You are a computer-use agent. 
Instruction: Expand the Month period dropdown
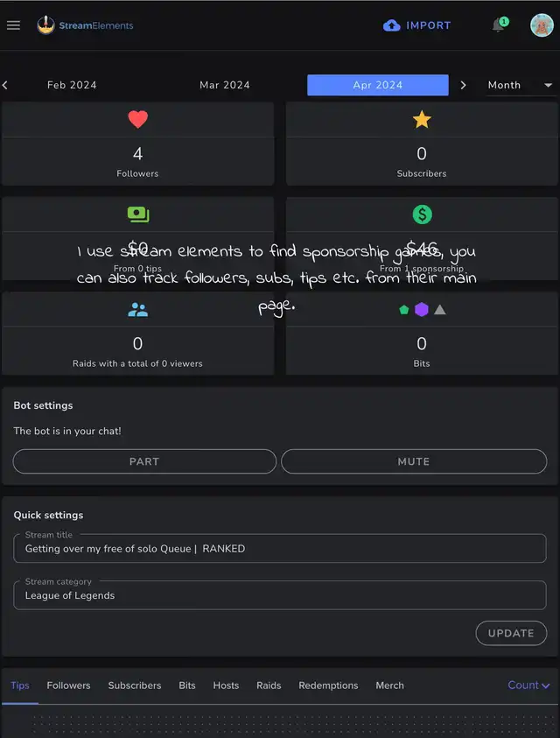click(520, 85)
